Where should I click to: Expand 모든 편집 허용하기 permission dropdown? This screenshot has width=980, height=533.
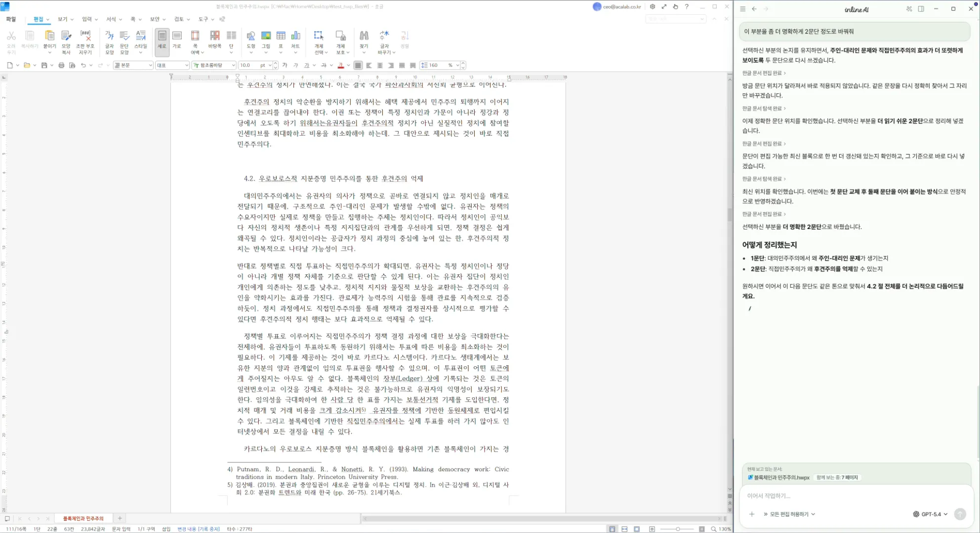[x=789, y=514]
